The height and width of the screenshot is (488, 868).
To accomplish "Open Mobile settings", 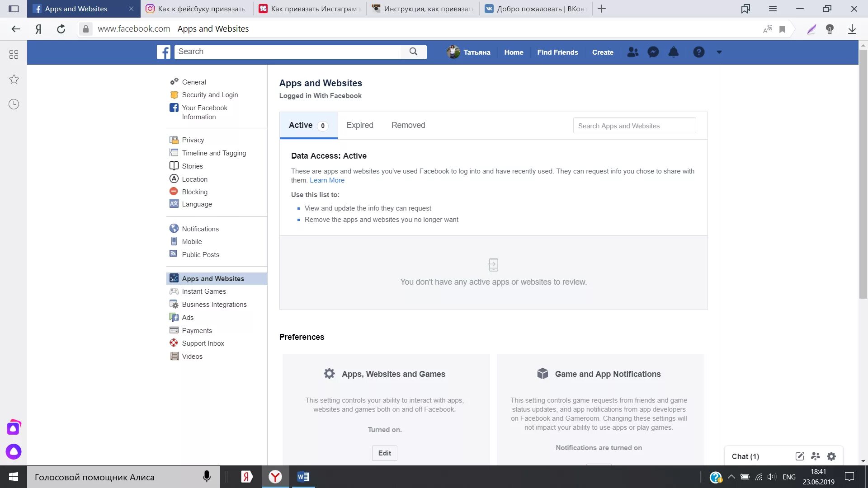I will pos(192,242).
